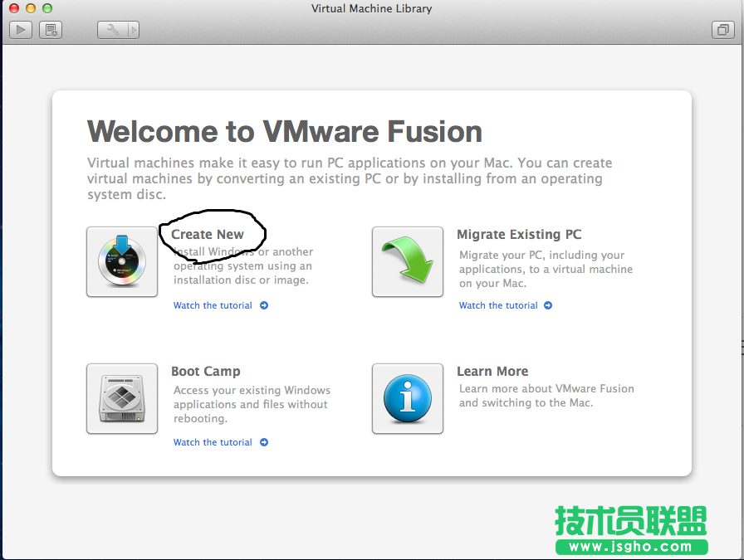744x560 pixels.
Task: Click the green Migrate Existing PC arrow icon
Action: pyautogui.click(x=407, y=261)
